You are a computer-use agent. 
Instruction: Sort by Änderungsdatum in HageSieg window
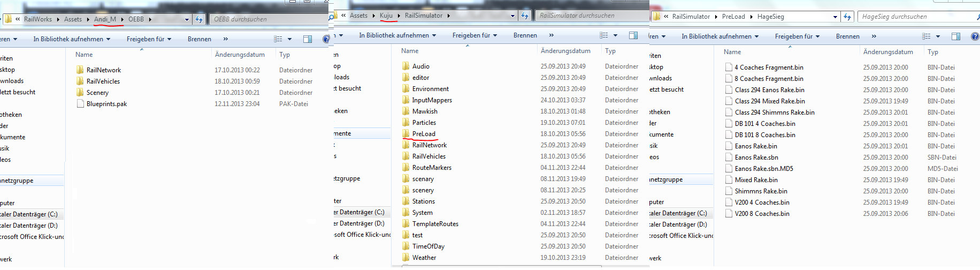(888, 52)
